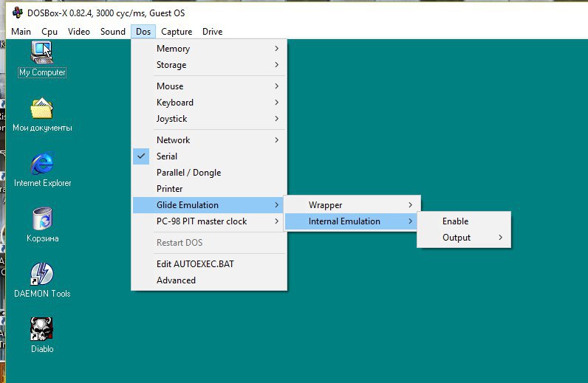Expand the Wrapper submenu
Viewport: 588px width, 383px height.
352,205
